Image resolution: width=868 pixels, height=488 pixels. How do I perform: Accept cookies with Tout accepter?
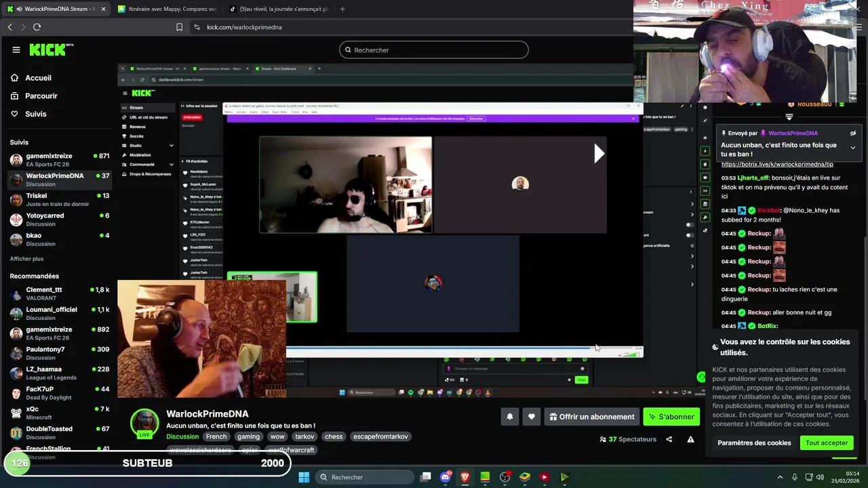[826, 443]
